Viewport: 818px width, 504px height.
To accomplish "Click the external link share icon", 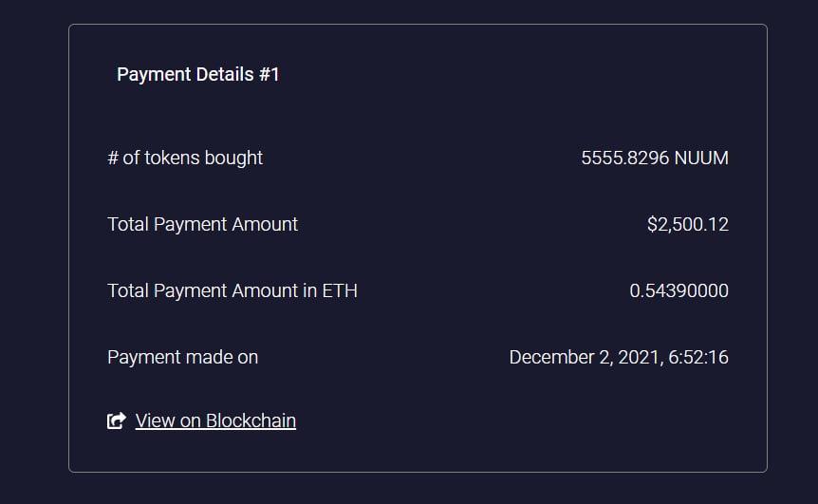I will pos(117,420).
